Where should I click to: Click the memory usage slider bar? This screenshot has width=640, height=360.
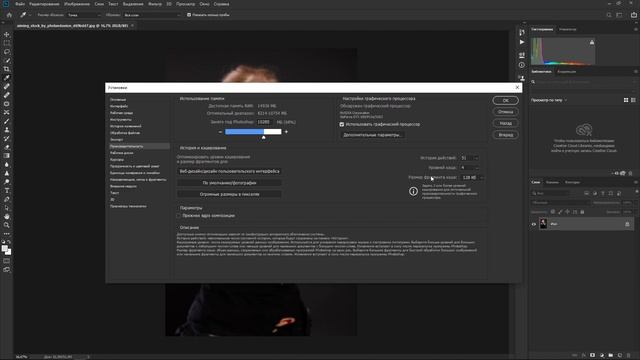pos(253,132)
